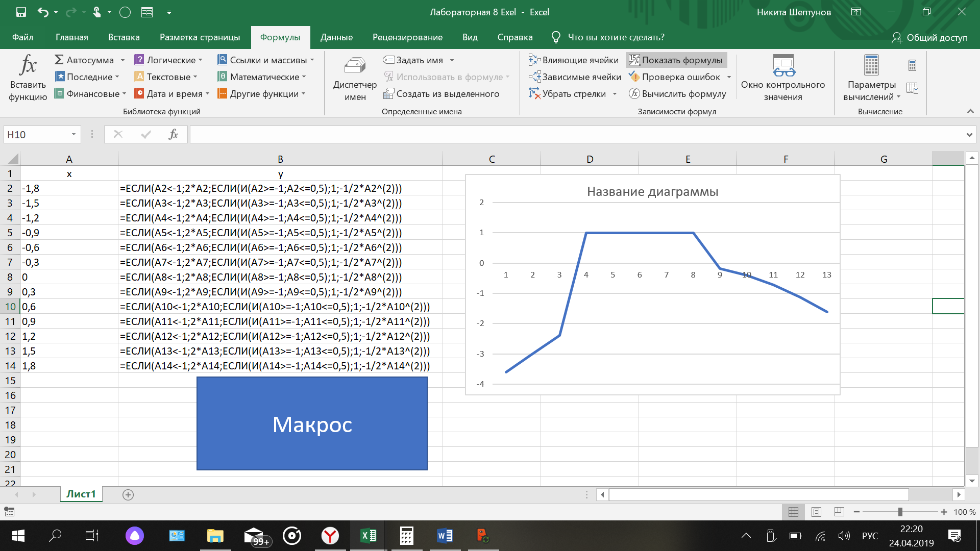Open the Text functions icon
The width and height of the screenshot is (980, 551).
139,77
